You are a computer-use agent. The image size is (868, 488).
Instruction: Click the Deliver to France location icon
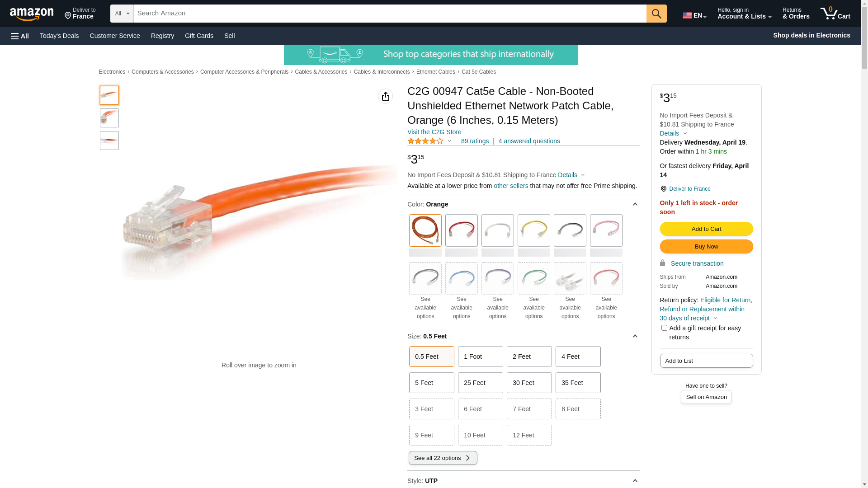tap(68, 16)
